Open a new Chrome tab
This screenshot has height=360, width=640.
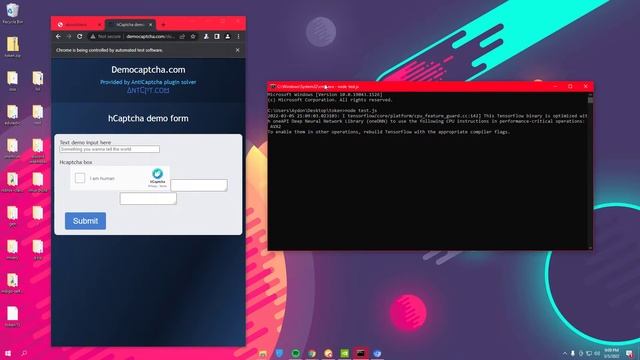(x=163, y=24)
